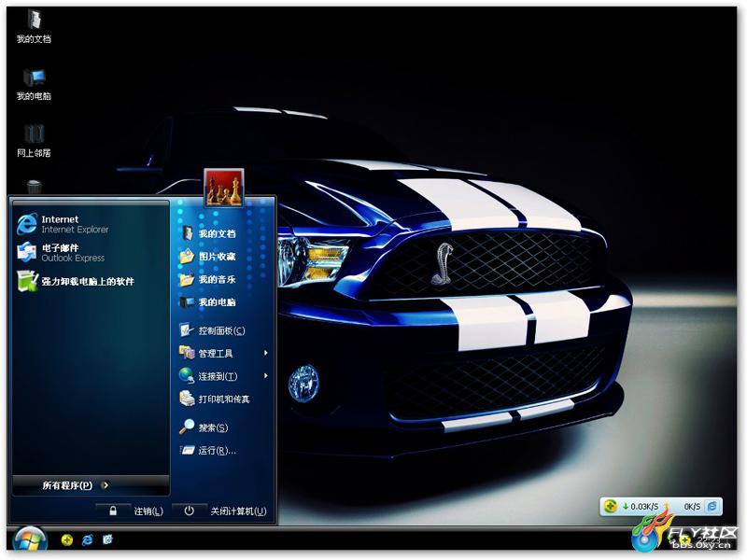The width and height of the screenshot is (747, 560).
Task: Open 我的音乐 in the Start menu
Action: pyautogui.click(x=207, y=279)
